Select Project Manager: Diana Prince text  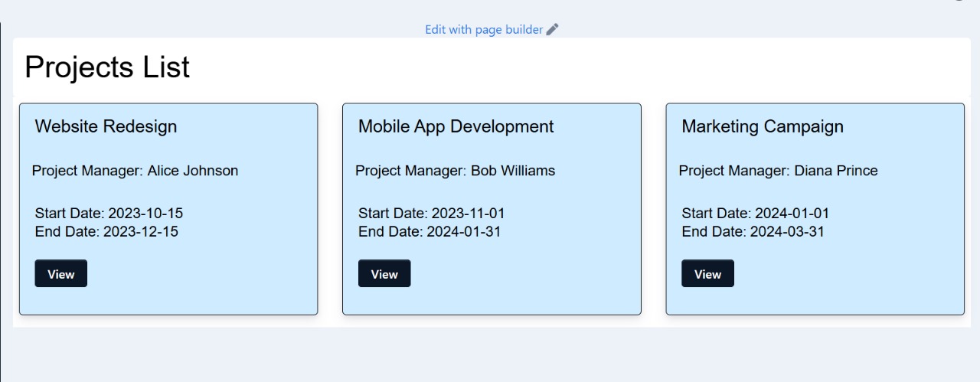point(779,171)
